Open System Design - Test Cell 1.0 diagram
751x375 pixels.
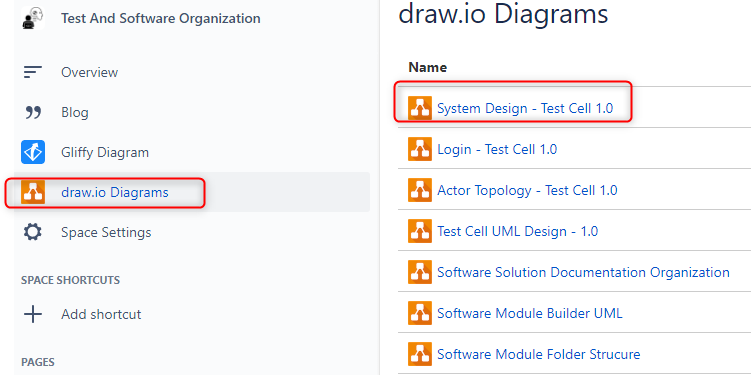(525, 108)
